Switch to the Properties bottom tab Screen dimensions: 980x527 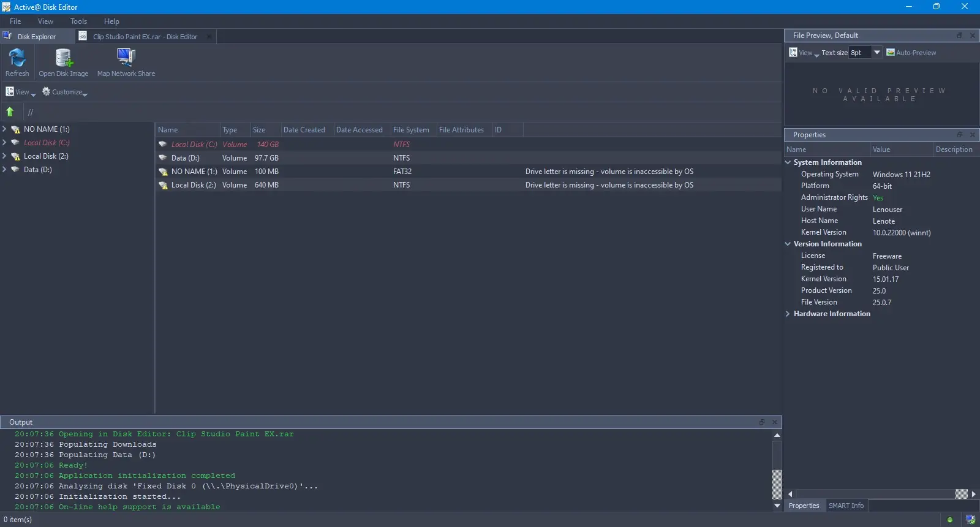(x=804, y=506)
